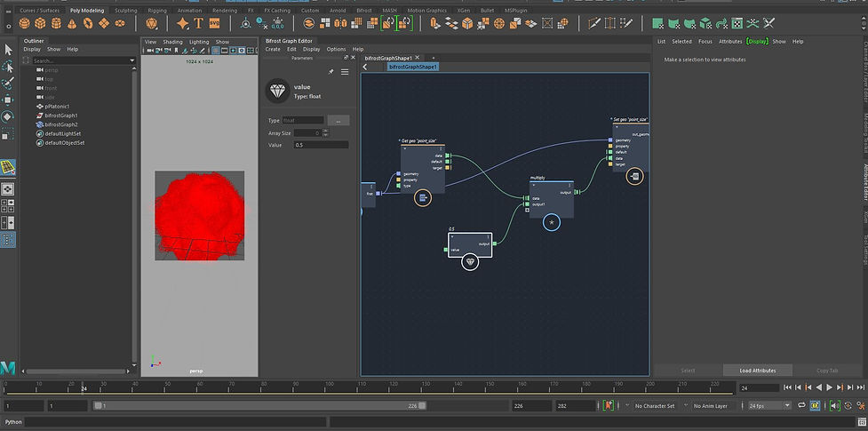Click the ellipsis button next to Type field
Viewport: 868px width, 431px height.
click(338, 120)
